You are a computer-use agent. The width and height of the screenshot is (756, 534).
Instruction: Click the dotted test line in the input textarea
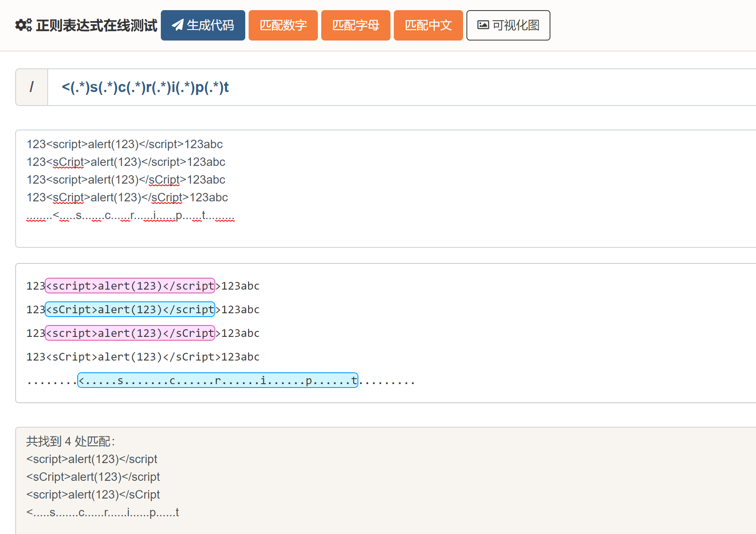pos(130,216)
